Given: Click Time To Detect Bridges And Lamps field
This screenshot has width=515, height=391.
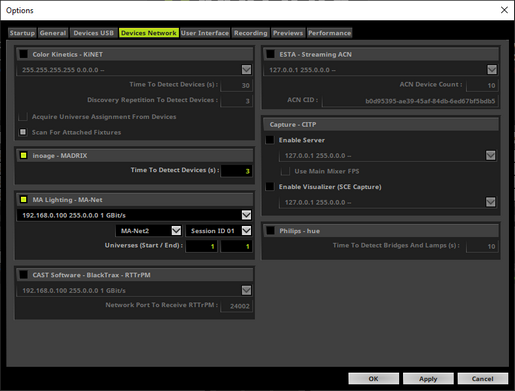Looking at the screenshot, I should (482, 246).
